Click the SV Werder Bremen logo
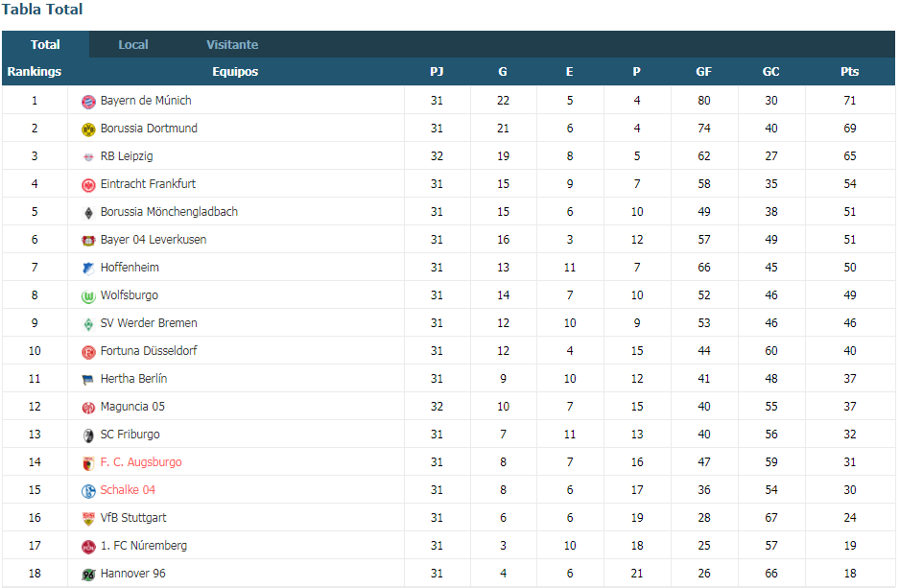 point(88,324)
